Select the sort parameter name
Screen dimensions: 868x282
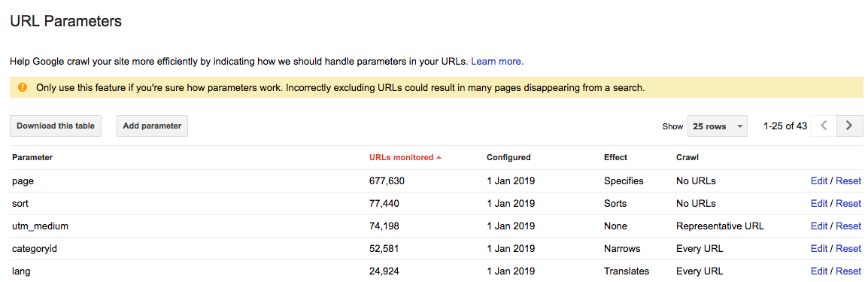pos(20,204)
